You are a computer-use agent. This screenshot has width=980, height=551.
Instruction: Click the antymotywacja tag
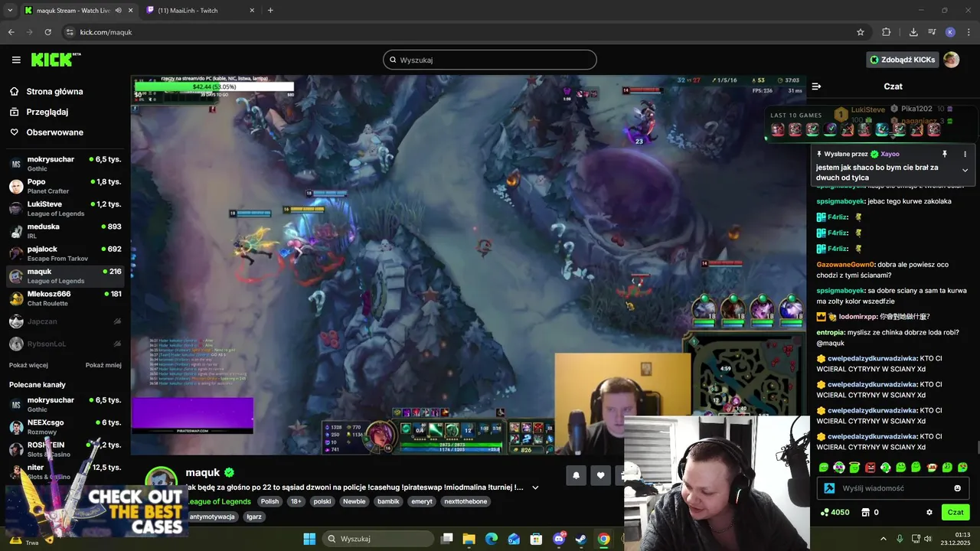tap(212, 517)
